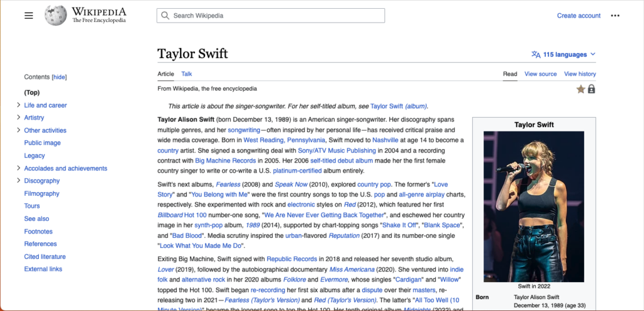Follow the songwriting link
644x311 pixels.
point(244,130)
